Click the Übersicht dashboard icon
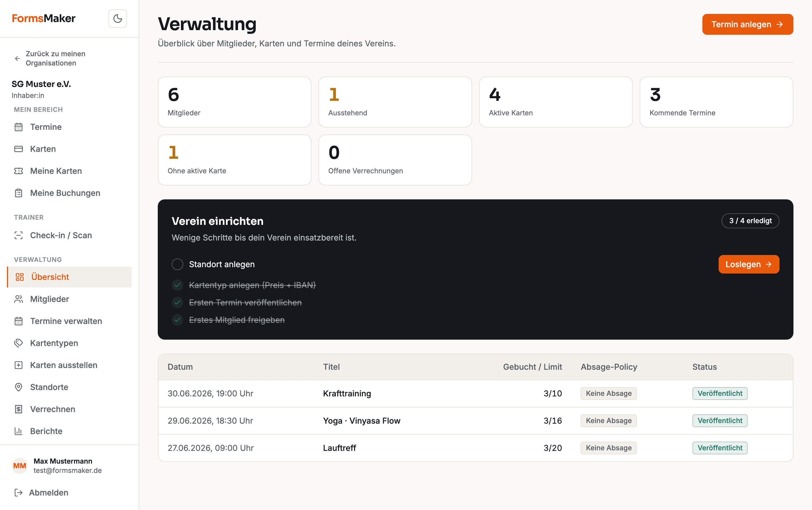 (19, 277)
